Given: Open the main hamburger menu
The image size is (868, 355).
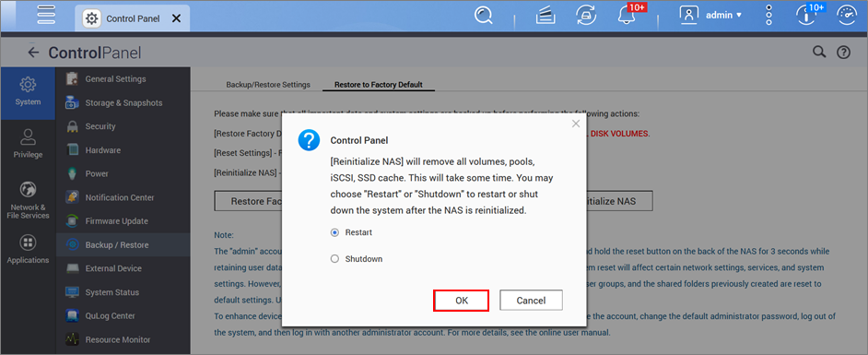Looking at the screenshot, I should 46,15.
